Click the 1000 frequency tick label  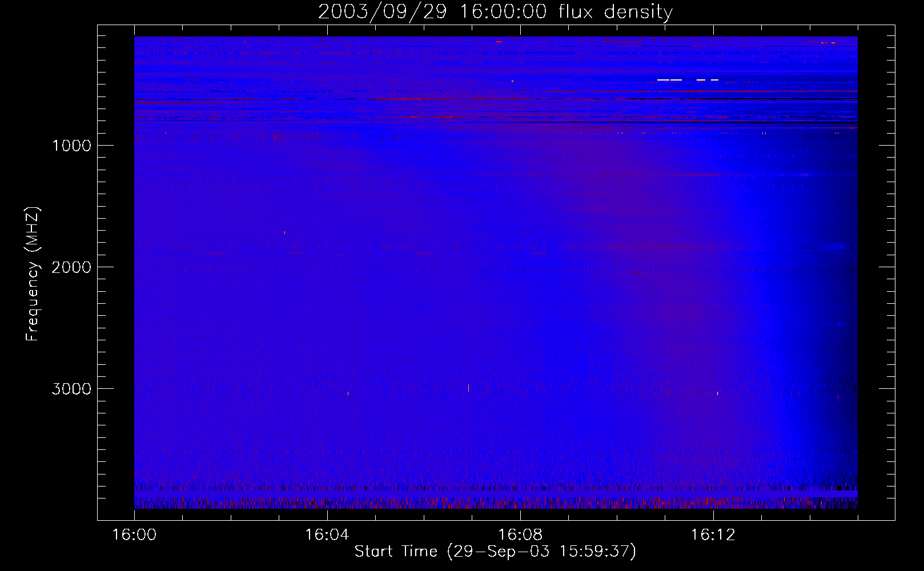pos(71,146)
